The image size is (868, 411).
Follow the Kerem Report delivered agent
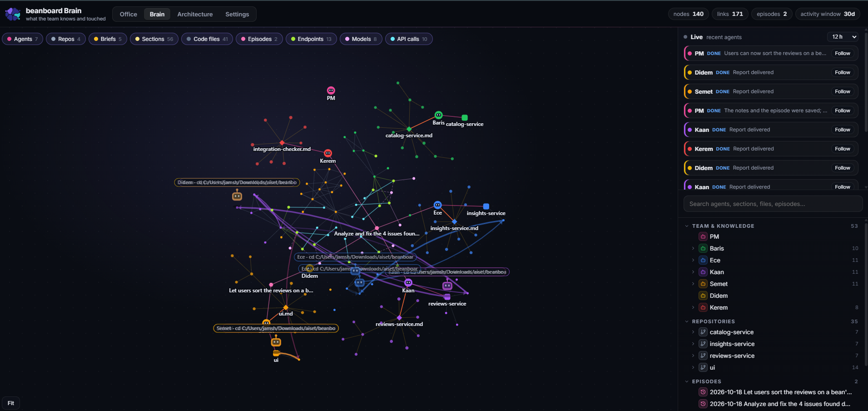pos(842,149)
